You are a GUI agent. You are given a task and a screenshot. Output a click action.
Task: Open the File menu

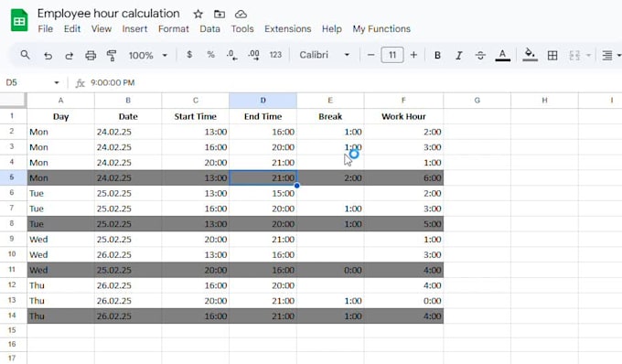pos(45,29)
